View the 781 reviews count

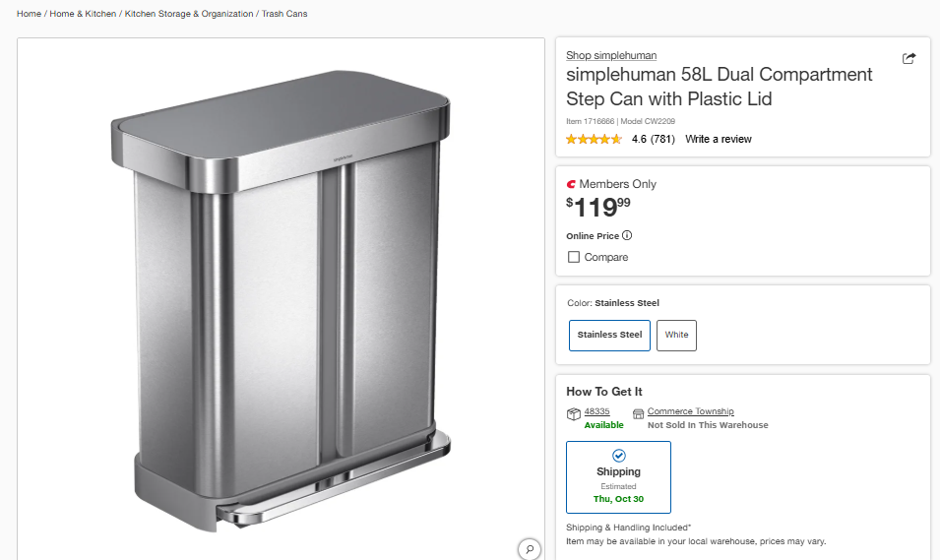click(x=662, y=140)
